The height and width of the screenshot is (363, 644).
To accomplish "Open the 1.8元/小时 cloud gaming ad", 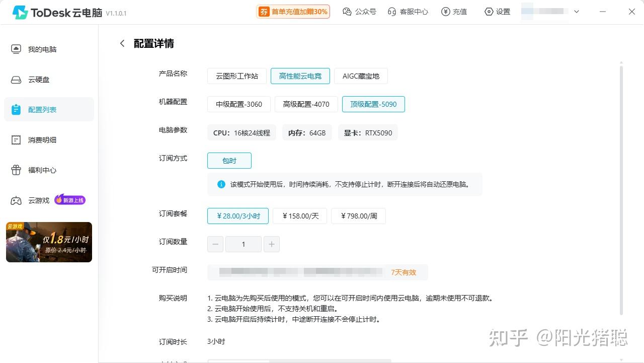I will click(x=49, y=242).
